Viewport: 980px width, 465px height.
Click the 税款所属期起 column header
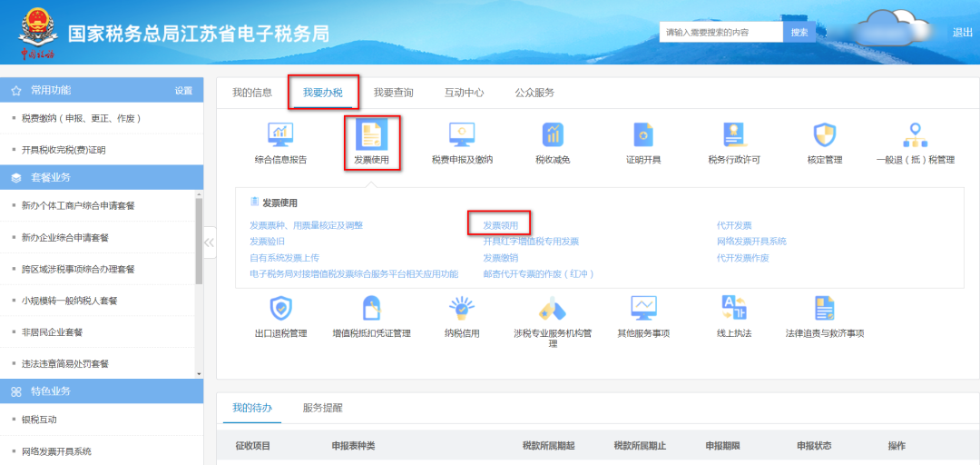pos(548,446)
